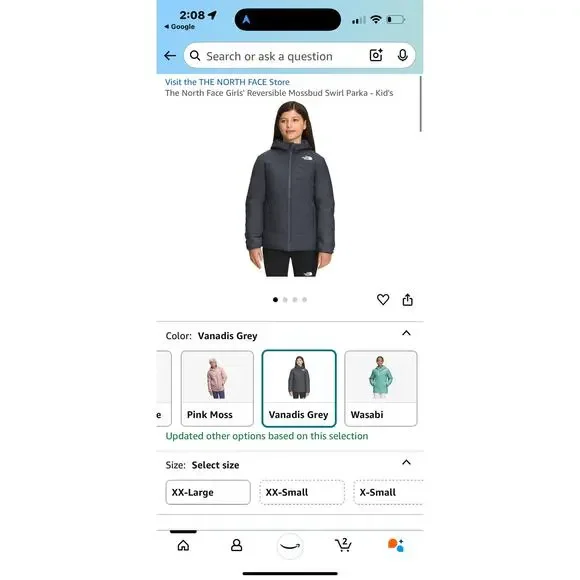Return to Google app via status bar
580x580 pixels.
[179, 27]
